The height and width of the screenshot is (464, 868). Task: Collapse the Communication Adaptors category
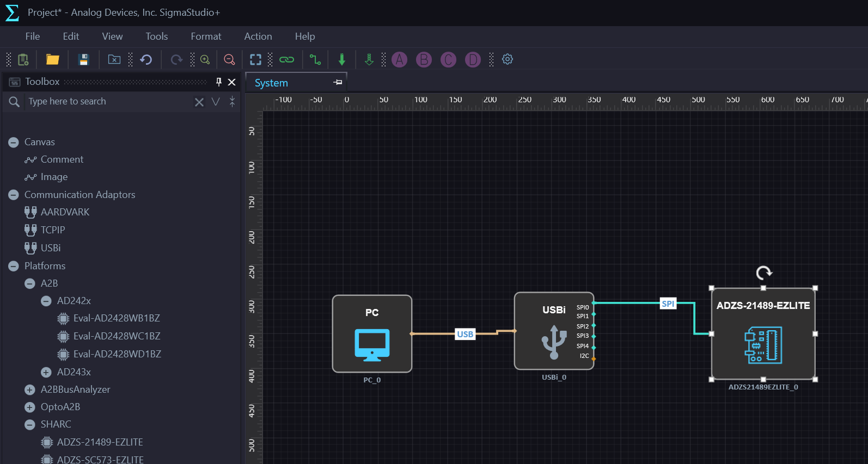14,195
